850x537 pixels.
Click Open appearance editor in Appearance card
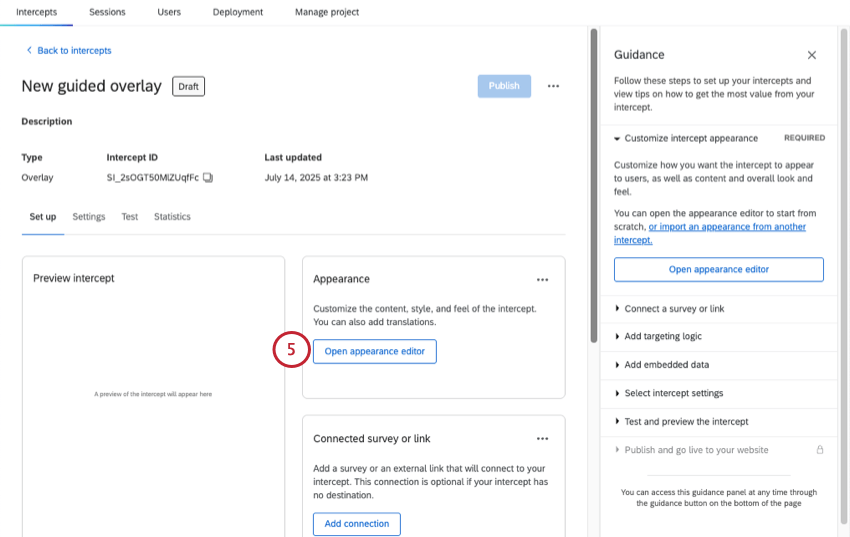[375, 352]
